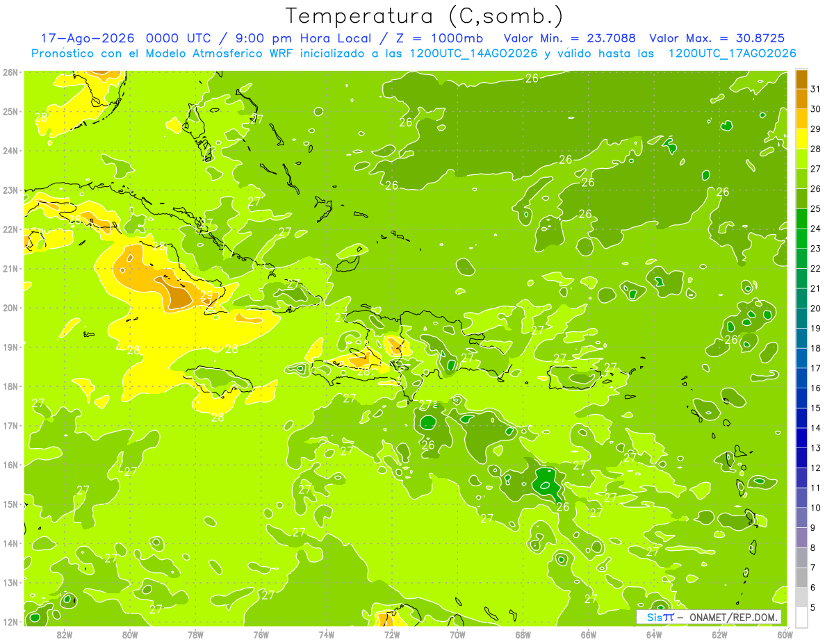Pick the brown legend swatch above 31

point(801,79)
